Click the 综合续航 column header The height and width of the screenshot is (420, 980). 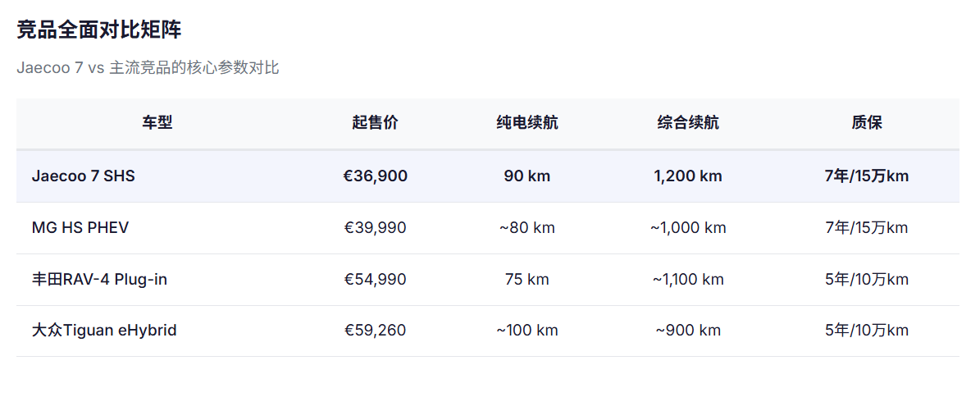[x=688, y=123]
